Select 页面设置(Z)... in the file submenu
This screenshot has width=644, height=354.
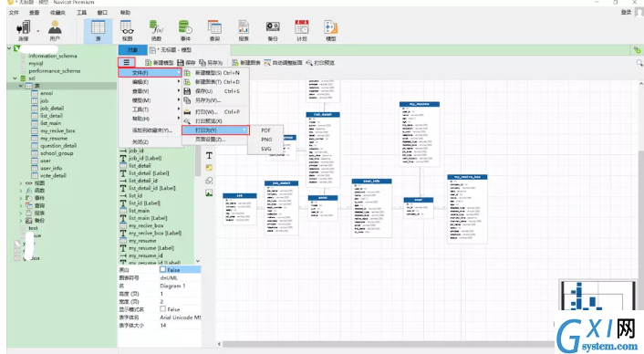(x=215, y=140)
